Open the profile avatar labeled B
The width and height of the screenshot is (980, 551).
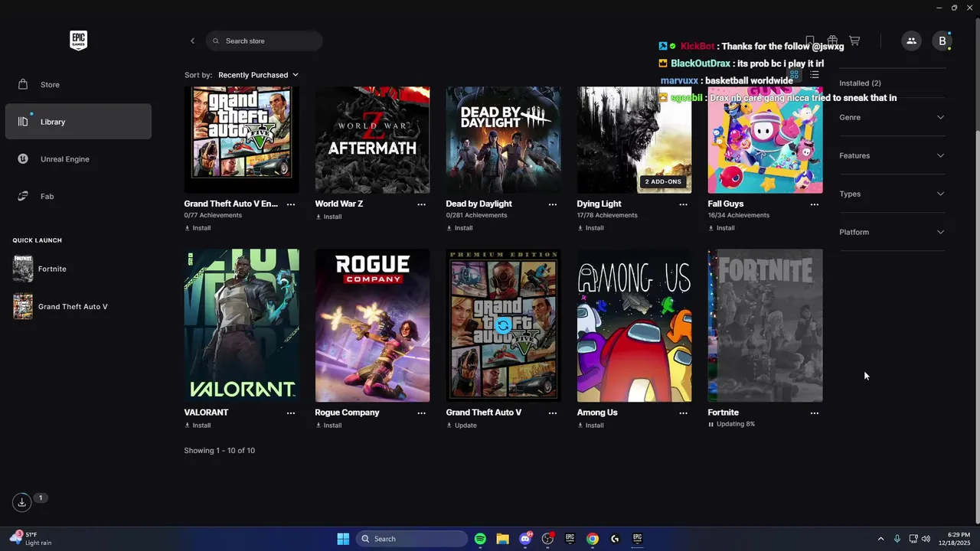[942, 41]
